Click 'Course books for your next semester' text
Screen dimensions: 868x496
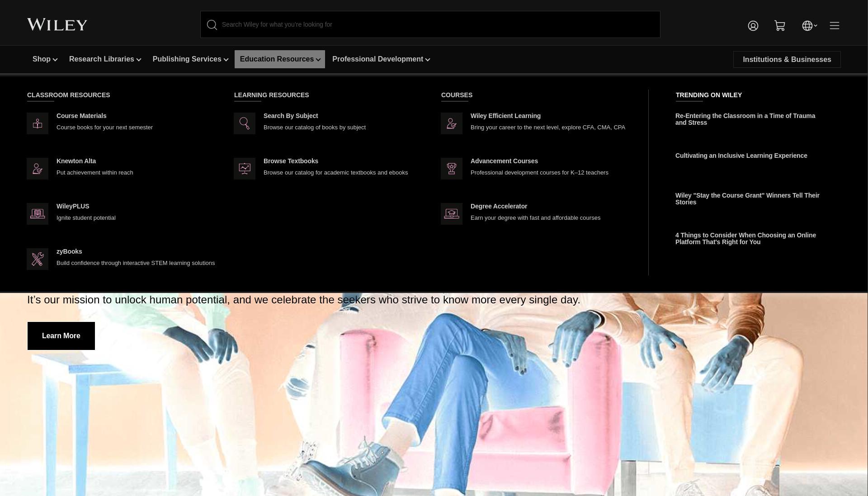pyautogui.click(x=104, y=128)
